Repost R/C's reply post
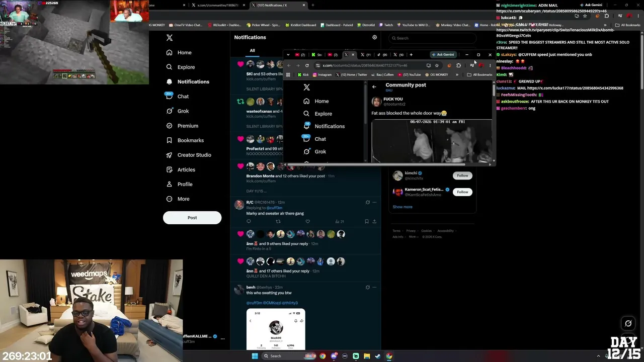The image size is (644, 362). tap(278, 221)
